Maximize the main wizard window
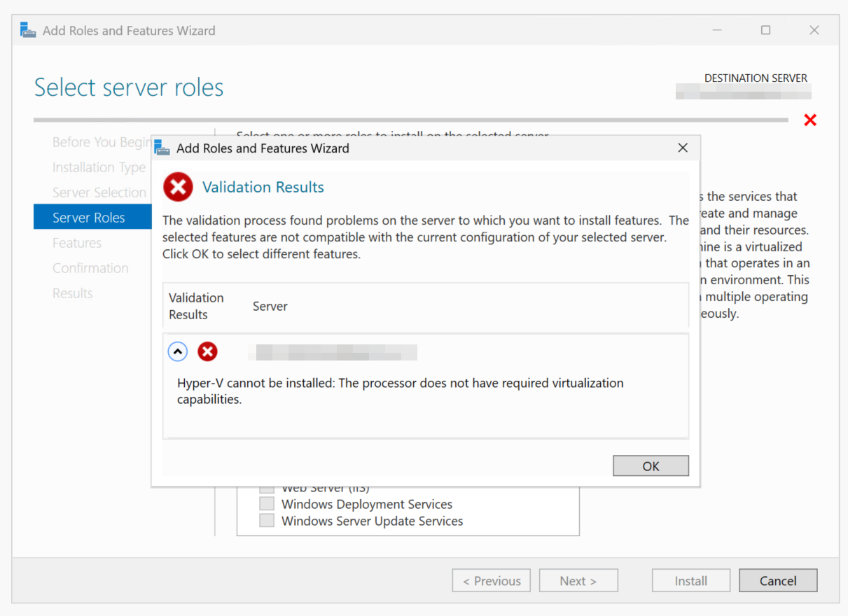Image resolution: width=848 pixels, height=616 pixels. (x=765, y=30)
